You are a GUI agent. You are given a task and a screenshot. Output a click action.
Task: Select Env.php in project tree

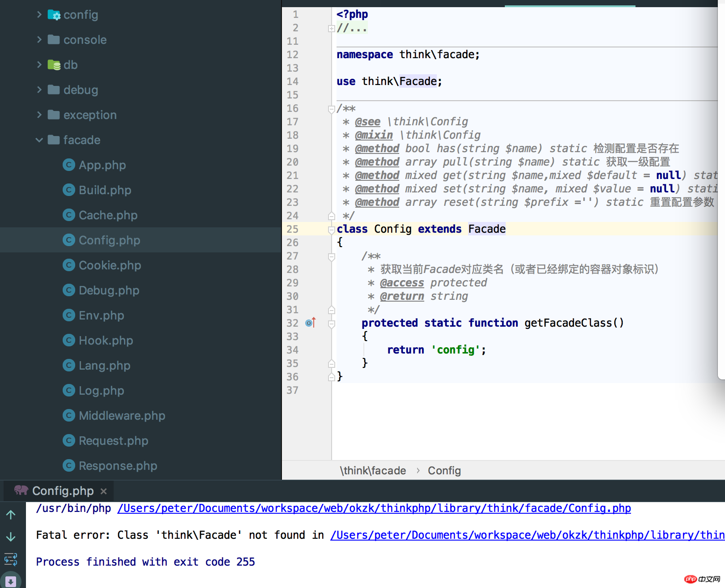(102, 315)
